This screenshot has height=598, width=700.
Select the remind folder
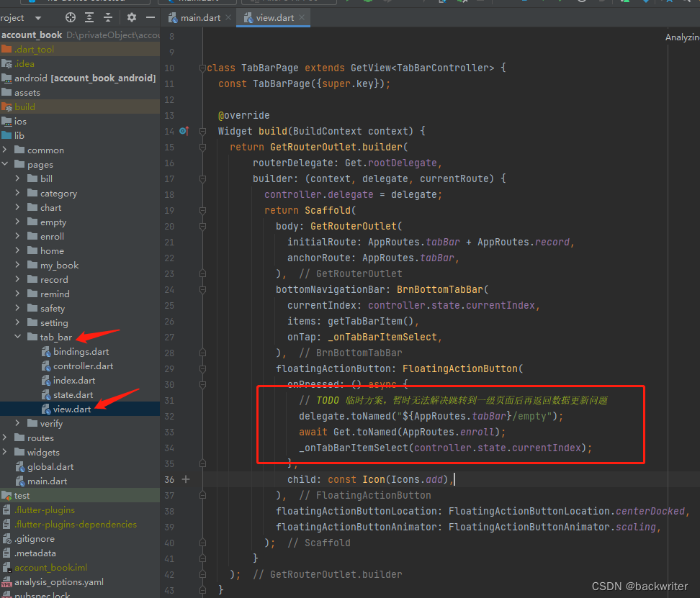coord(80,294)
